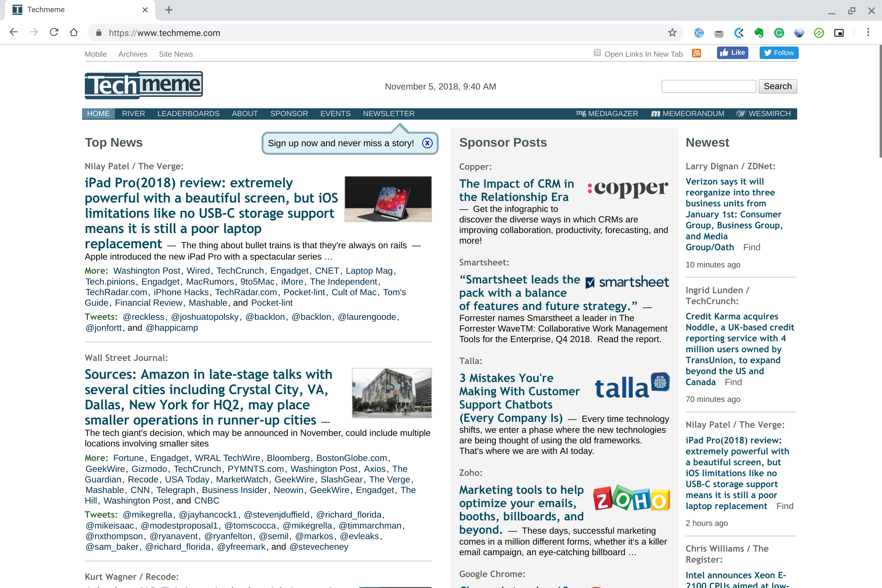Open the Chrome three-dot menu
Image resolution: width=882 pixels, height=588 pixels.
(868, 32)
